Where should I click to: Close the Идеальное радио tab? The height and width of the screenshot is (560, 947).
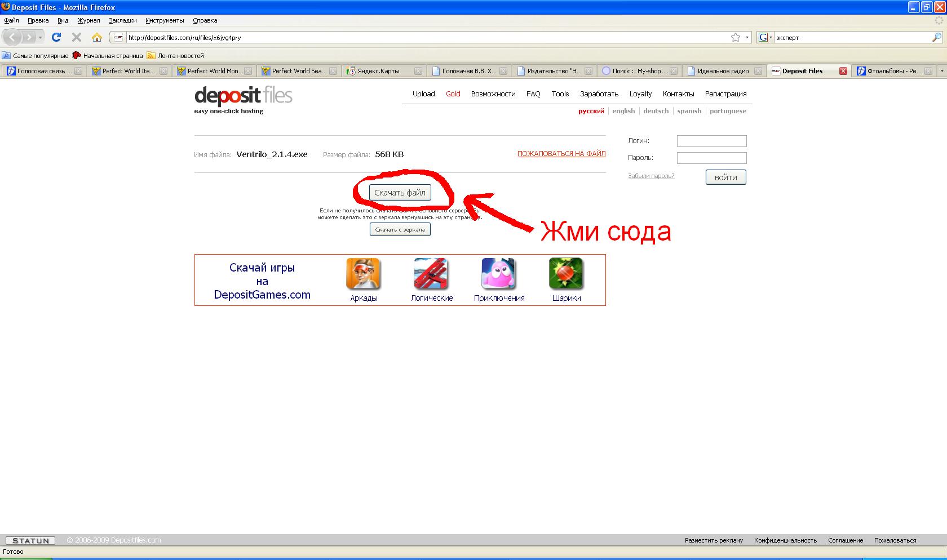tap(758, 71)
